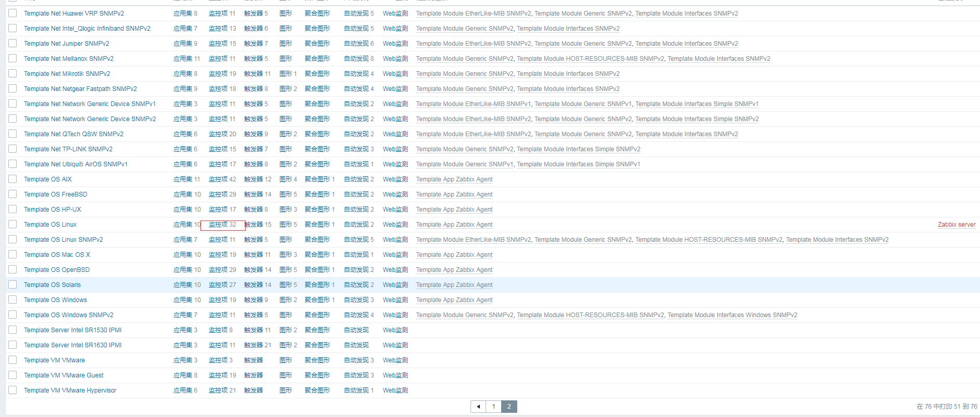Open 触发器 12 of Template OS AIX
The height and width of the screenshot is (417, 980).
[258, 179]
